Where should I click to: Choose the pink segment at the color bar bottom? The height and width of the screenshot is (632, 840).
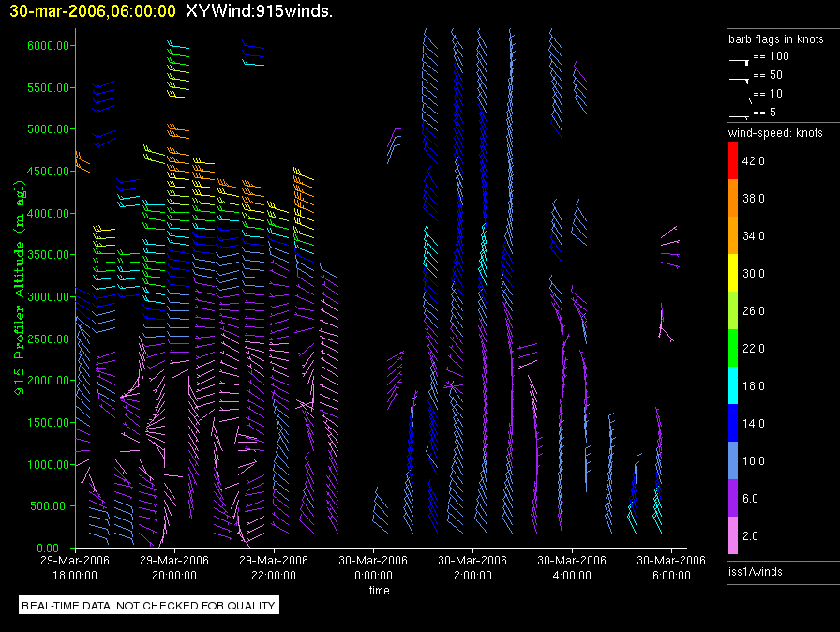733,535
